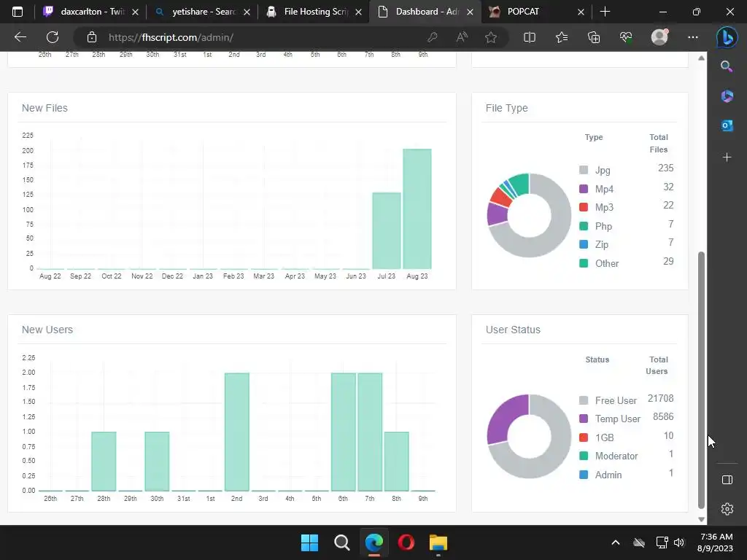Open volume control in system tray
Image resolution: width=747 pixels, height=560 pixels.
679,542
